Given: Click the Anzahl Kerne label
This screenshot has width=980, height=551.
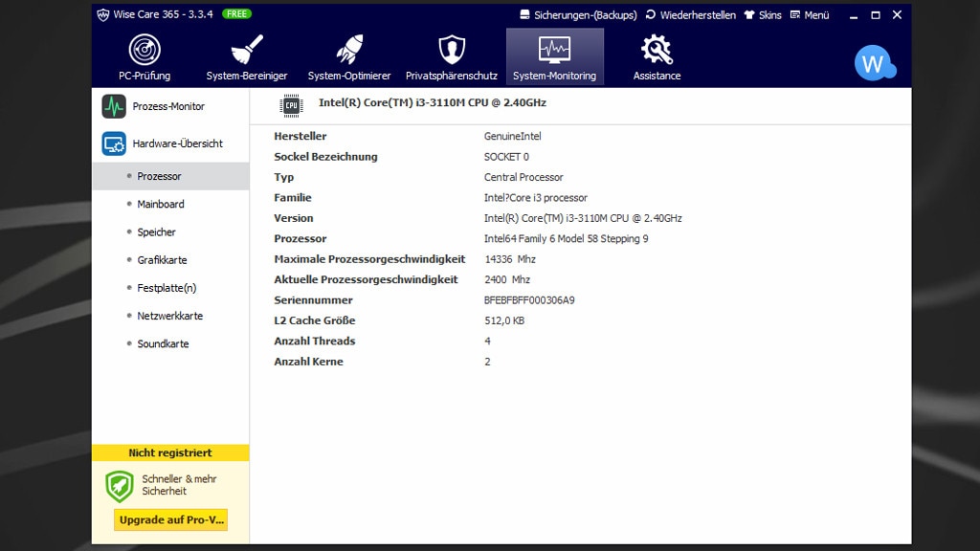Looking at the screenshot, I should pos(309,362).
